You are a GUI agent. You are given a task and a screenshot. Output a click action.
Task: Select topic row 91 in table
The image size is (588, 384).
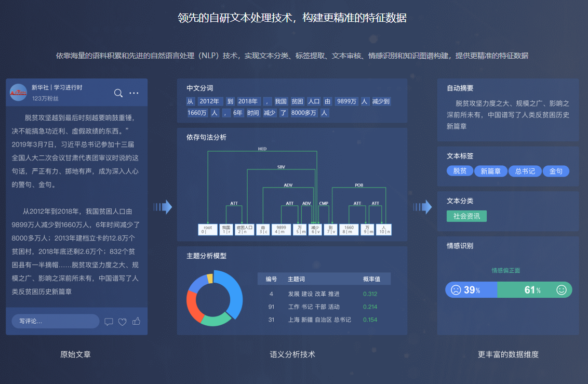[324, 307]
